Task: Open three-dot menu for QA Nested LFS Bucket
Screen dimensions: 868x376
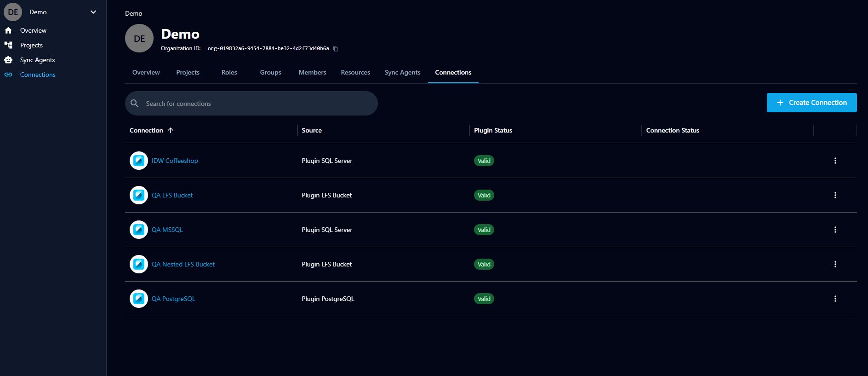Action: pyautogui.click(x=835, y=264)
